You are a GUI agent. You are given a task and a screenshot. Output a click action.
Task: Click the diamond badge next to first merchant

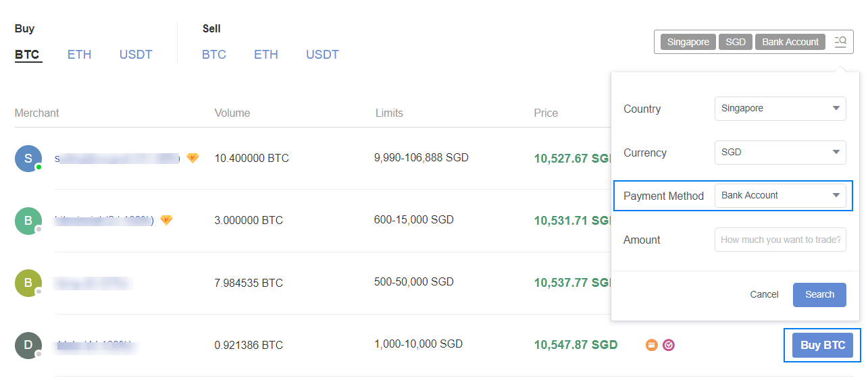(193, 158)
